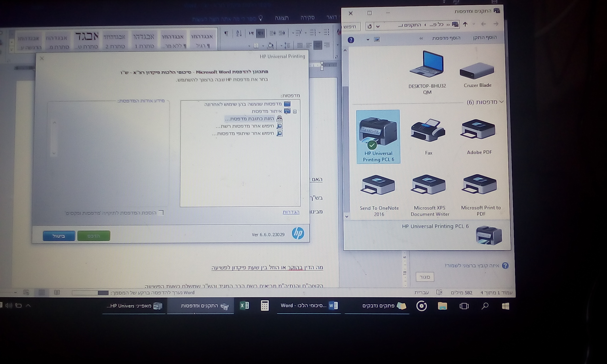Click the show paragraph marks pilcrow icon
Image resolution: width=607 pixels, height=364 pixels.
coord(226,34)
